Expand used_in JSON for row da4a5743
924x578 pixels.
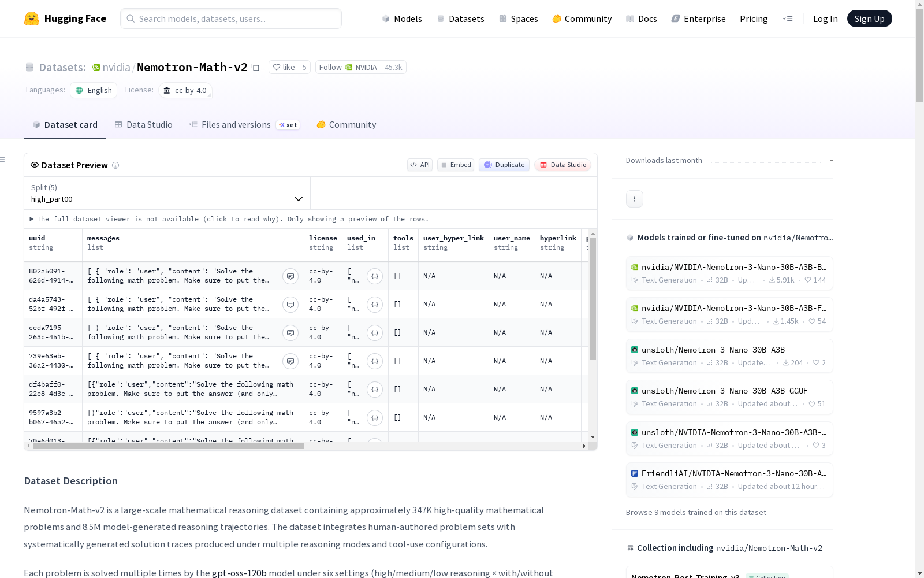click(x=375, y=305)
